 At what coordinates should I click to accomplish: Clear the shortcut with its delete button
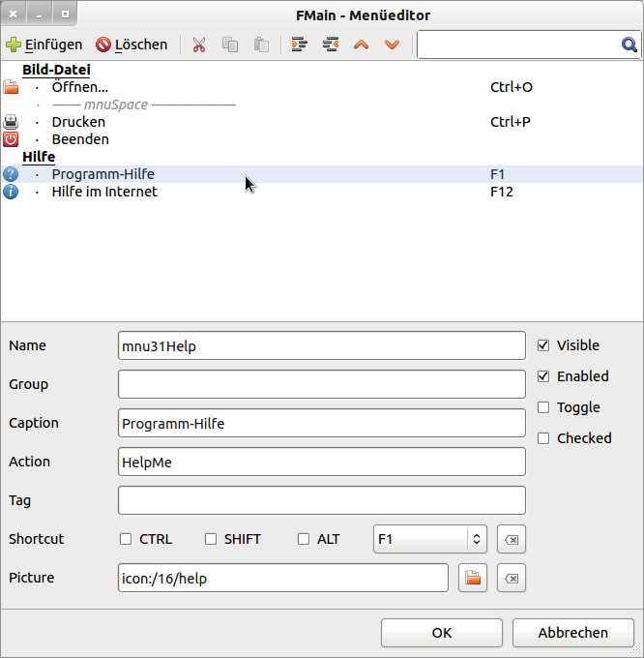point(512,539)
